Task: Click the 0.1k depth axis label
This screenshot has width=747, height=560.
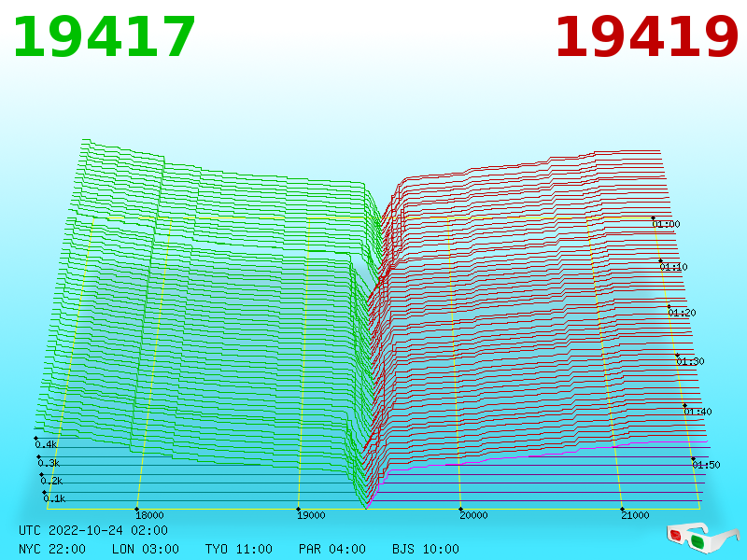Action: click(x=54, y=498)
